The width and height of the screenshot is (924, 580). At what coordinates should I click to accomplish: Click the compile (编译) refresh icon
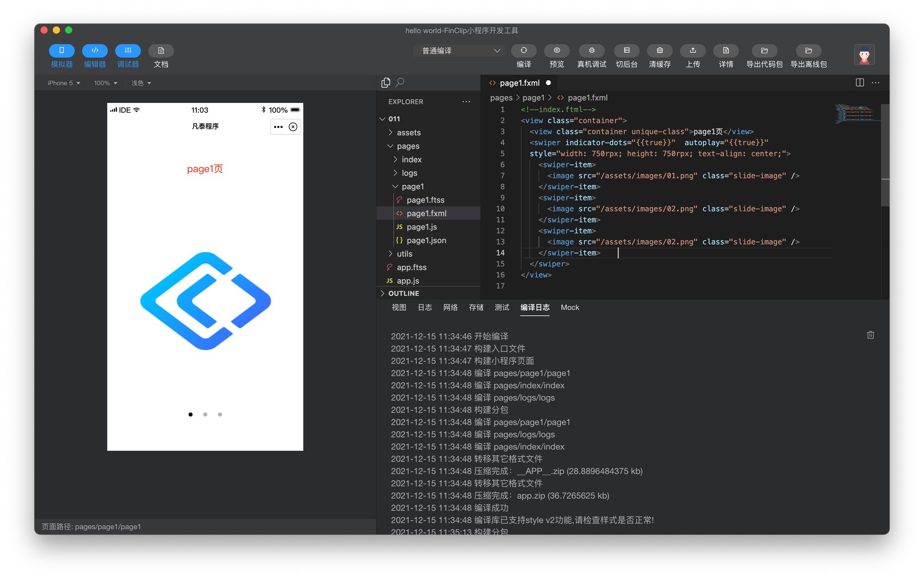point(523,50)
